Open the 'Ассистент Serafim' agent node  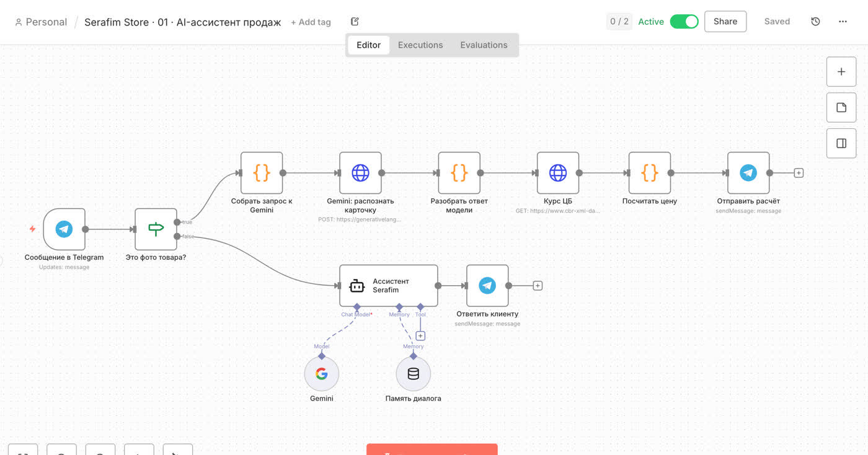point(389,286)
